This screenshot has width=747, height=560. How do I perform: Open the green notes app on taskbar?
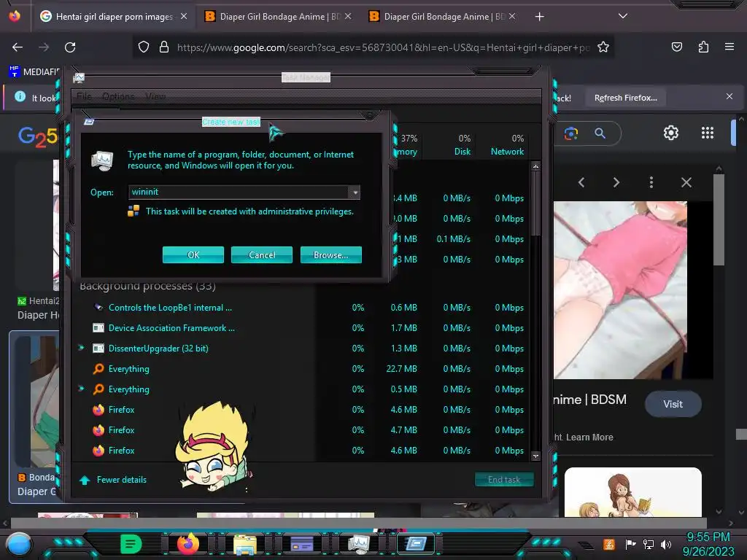click(131, 544)
